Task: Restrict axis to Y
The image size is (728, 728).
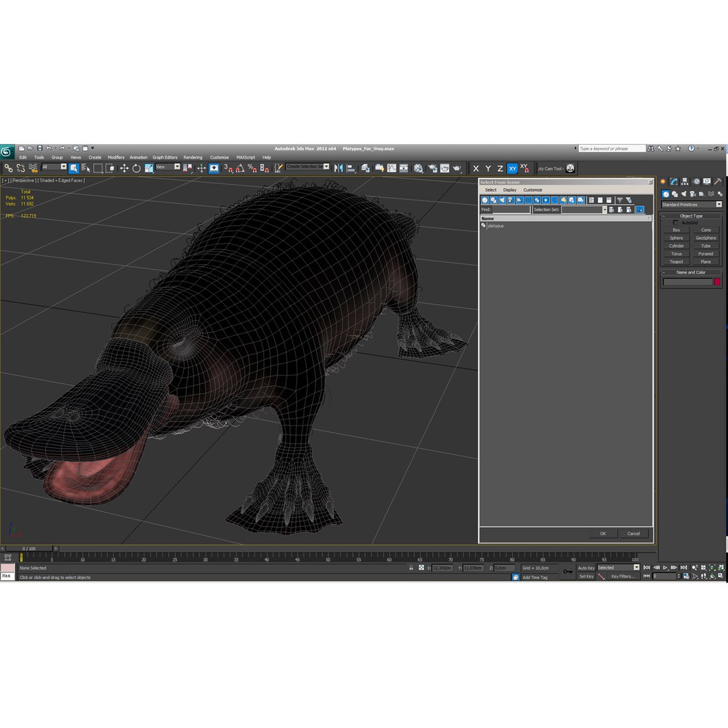Action: click(488, 169)
